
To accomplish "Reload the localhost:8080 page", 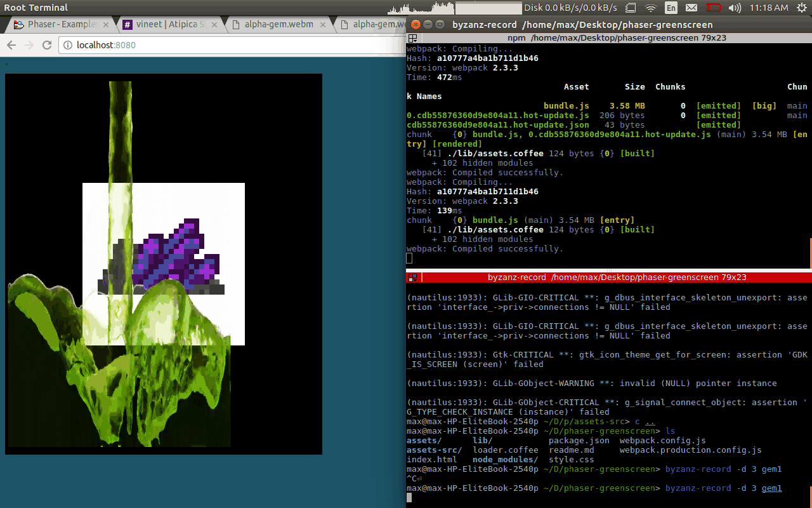I will 46,45.
